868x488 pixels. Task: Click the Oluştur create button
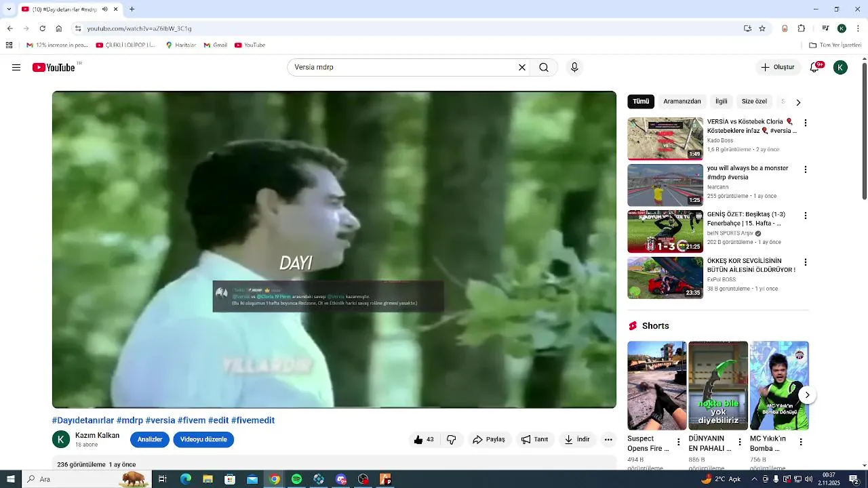tap(777, 67)
